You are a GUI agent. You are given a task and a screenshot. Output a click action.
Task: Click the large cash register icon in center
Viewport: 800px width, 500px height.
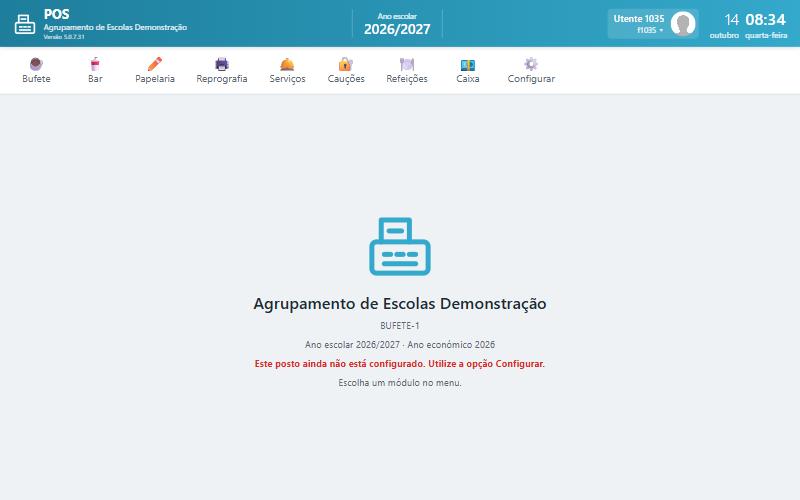[x=400, y=246]
